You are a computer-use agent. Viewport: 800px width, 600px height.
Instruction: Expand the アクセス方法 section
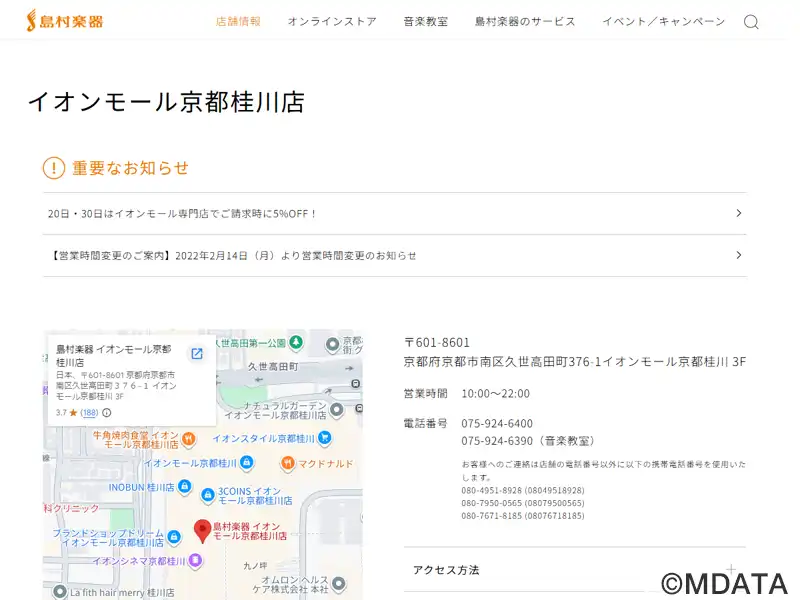tap(574, 570)
